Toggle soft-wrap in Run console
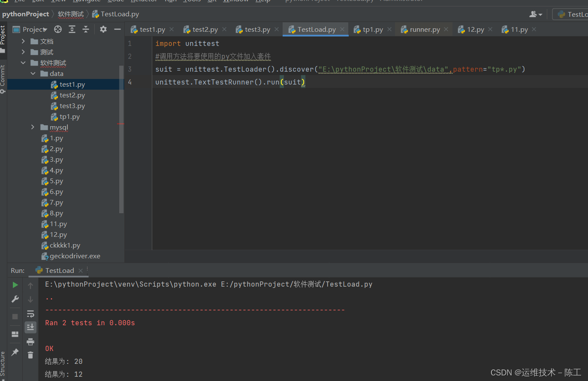 point(30,314)
